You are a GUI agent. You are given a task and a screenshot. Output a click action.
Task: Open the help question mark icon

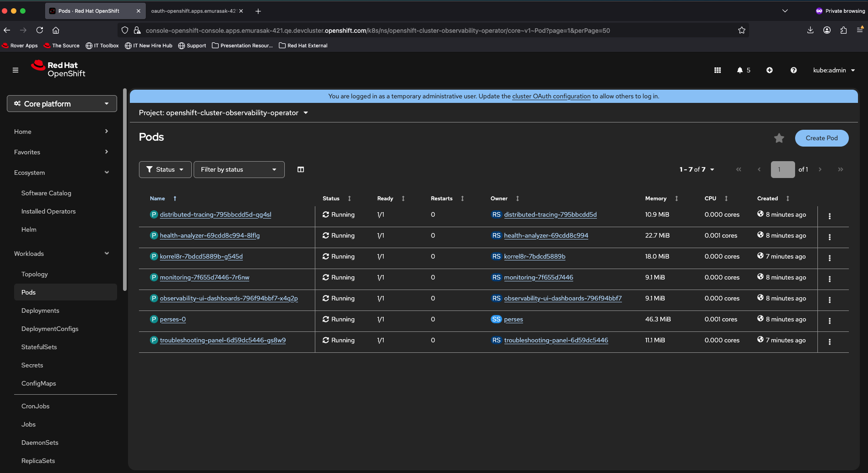click(793, 70)
